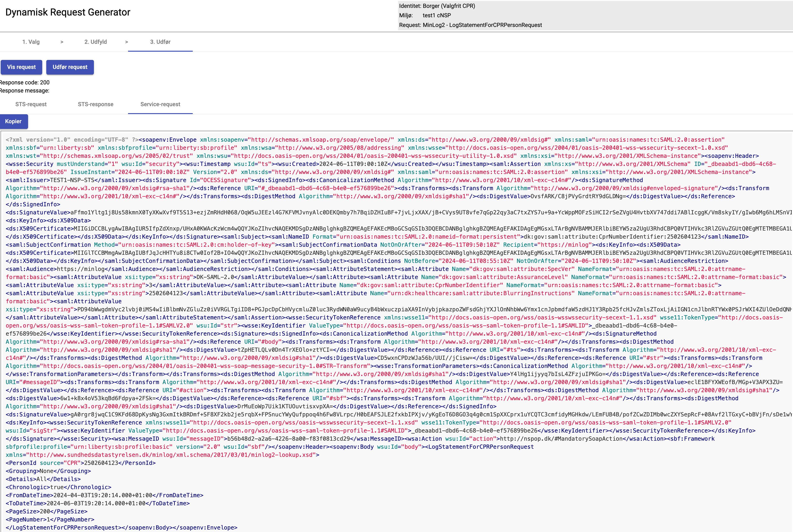Copy XML with the Kopier button
Viewport: 793px width, 532px height.
13,121
